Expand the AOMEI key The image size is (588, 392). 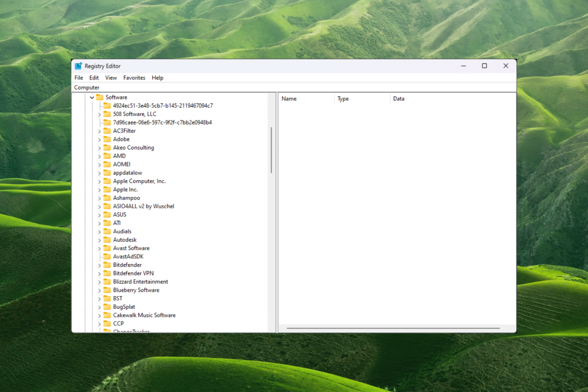click(x=99, y=165)
